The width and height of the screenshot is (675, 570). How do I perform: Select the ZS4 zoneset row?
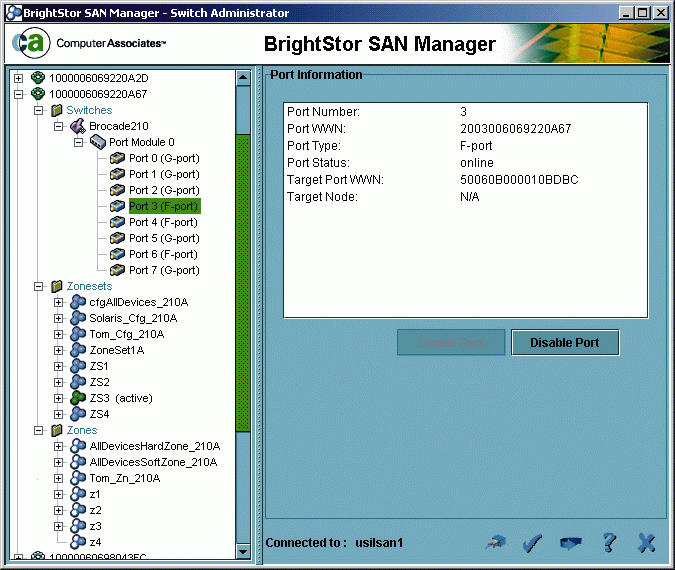[x=99, y=414]
